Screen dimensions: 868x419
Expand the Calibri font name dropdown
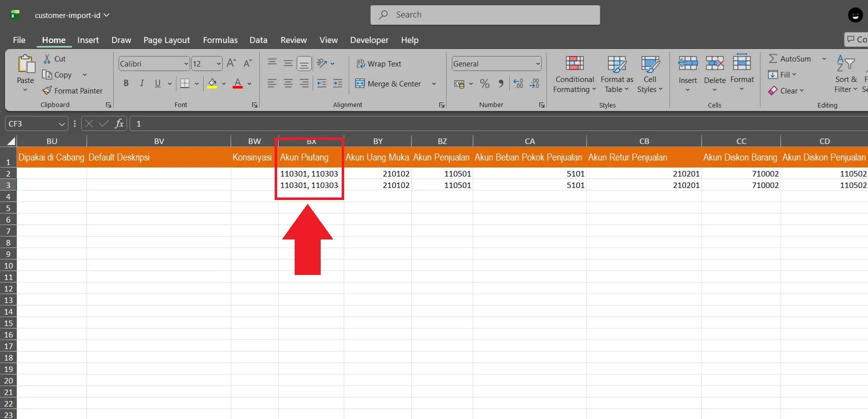186,64
